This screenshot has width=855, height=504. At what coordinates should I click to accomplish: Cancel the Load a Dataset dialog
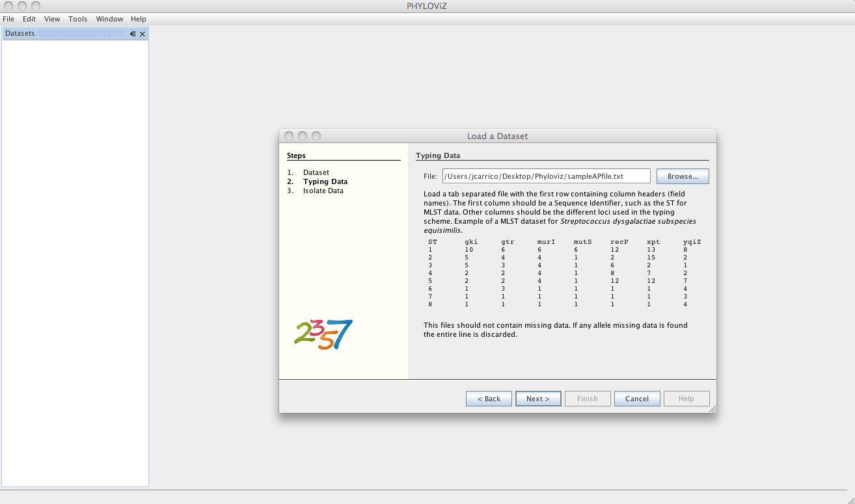click(x=637, y=399)
